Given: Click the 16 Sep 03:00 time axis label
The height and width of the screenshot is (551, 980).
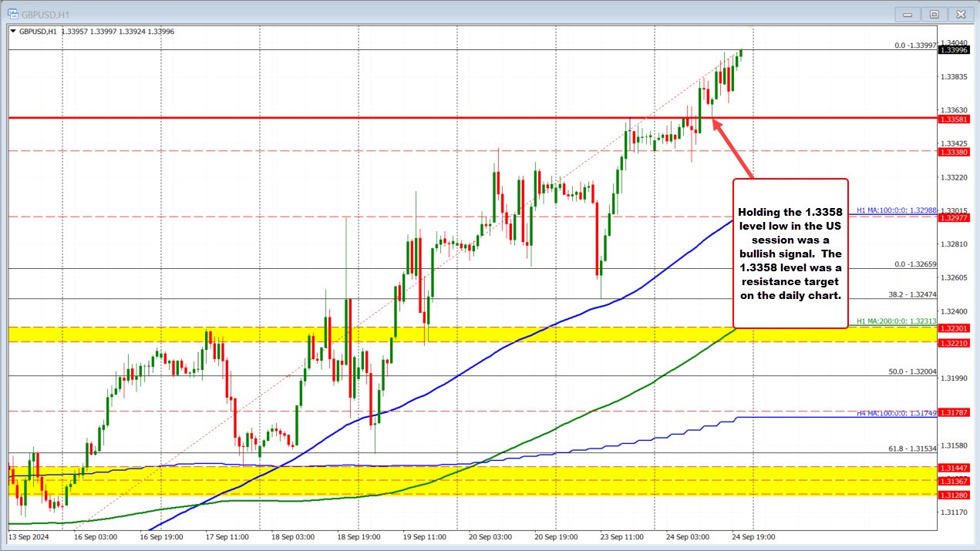Looking at the screenshot, I should (96, 536).
